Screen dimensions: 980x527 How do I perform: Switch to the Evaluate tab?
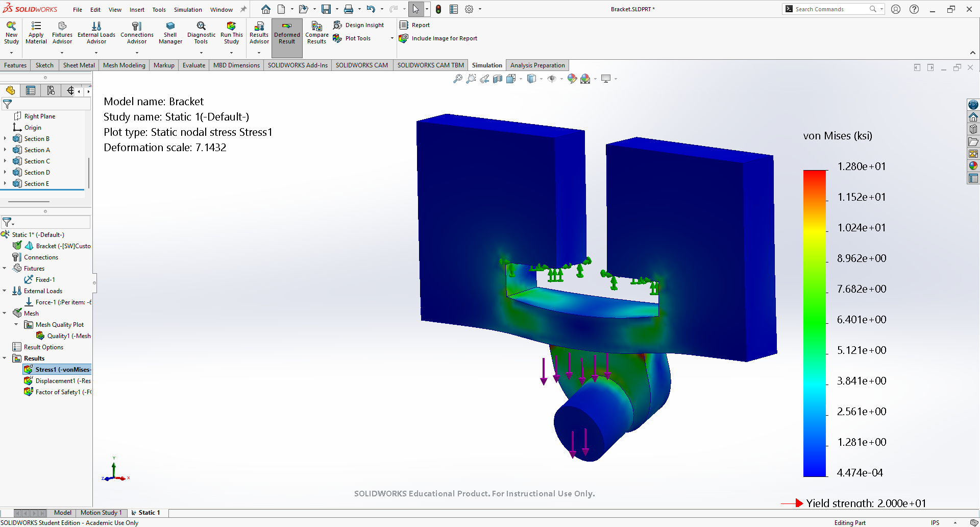coord(194,65)
